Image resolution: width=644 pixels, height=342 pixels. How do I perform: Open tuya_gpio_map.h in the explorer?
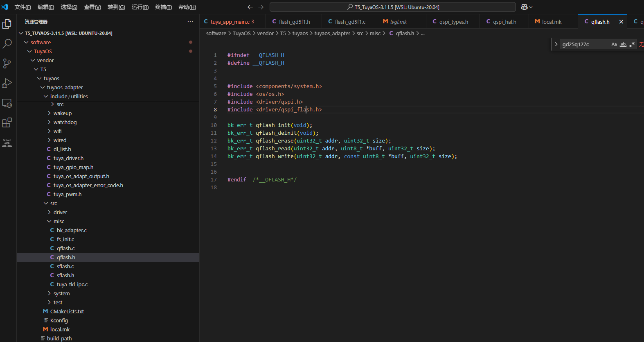pyautogui.click(x=108, y=167)
